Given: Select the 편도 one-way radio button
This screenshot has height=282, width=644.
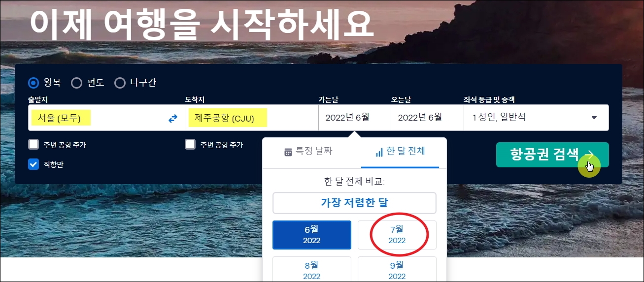Looking at the screenshot, I should tap(76, 83).
